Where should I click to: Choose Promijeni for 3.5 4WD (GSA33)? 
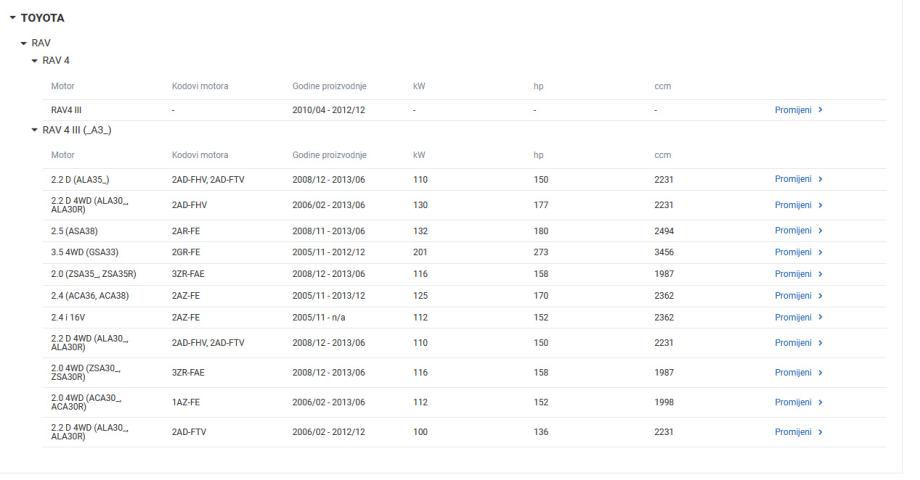798,252
